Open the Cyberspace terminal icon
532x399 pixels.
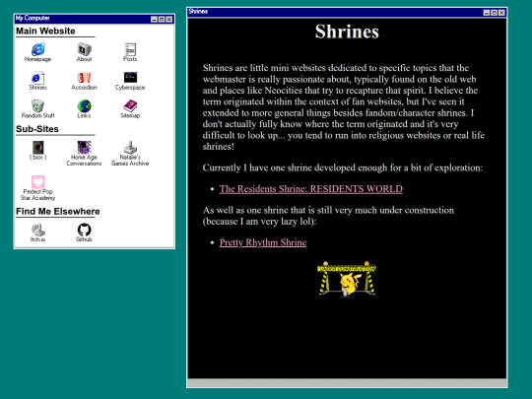130,81
